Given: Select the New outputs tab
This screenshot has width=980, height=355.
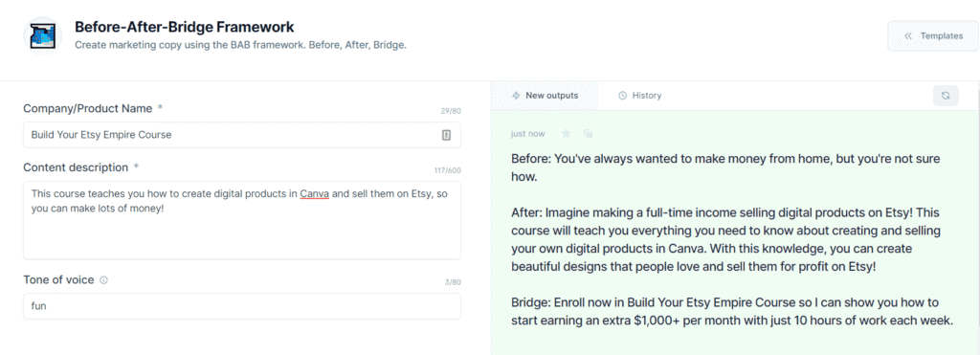Looking at the screenshot, I should coord(545,96).
